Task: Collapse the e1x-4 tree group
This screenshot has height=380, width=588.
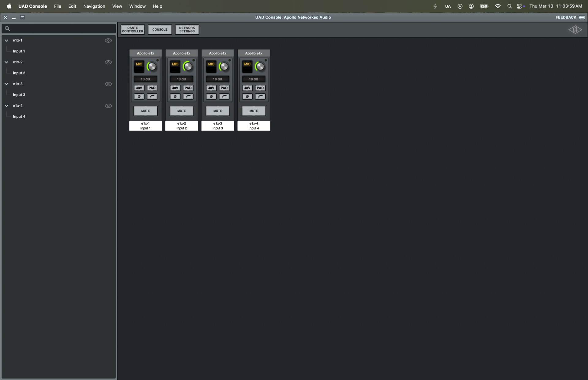Action: coord(6,106)
